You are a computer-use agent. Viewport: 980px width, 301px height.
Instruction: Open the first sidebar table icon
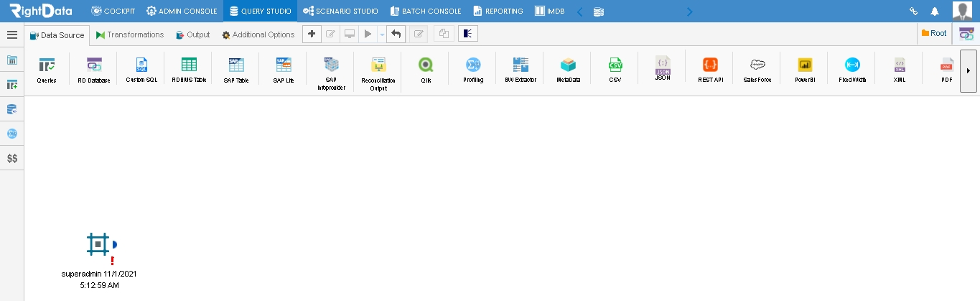pos(12,60)
